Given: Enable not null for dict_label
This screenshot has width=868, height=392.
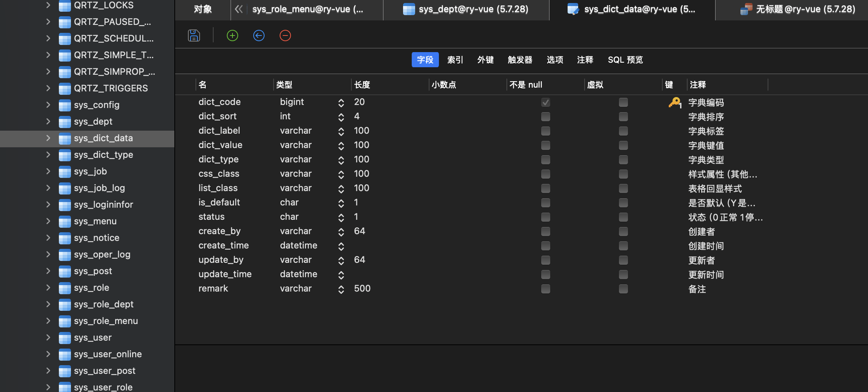Looking at the screenshot, I should click(x=546, y=131).
